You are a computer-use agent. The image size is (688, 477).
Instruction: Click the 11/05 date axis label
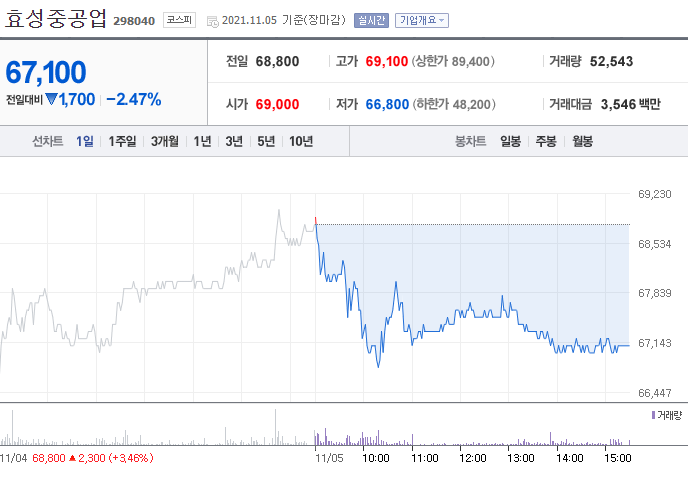[329, 458]
